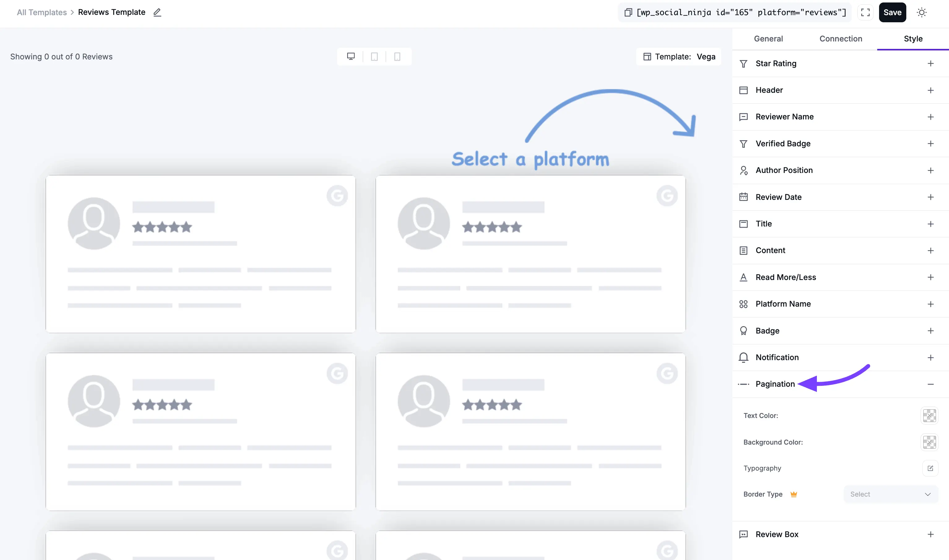
Task: Open the General settings tab
Action: (x=768, y=38)
